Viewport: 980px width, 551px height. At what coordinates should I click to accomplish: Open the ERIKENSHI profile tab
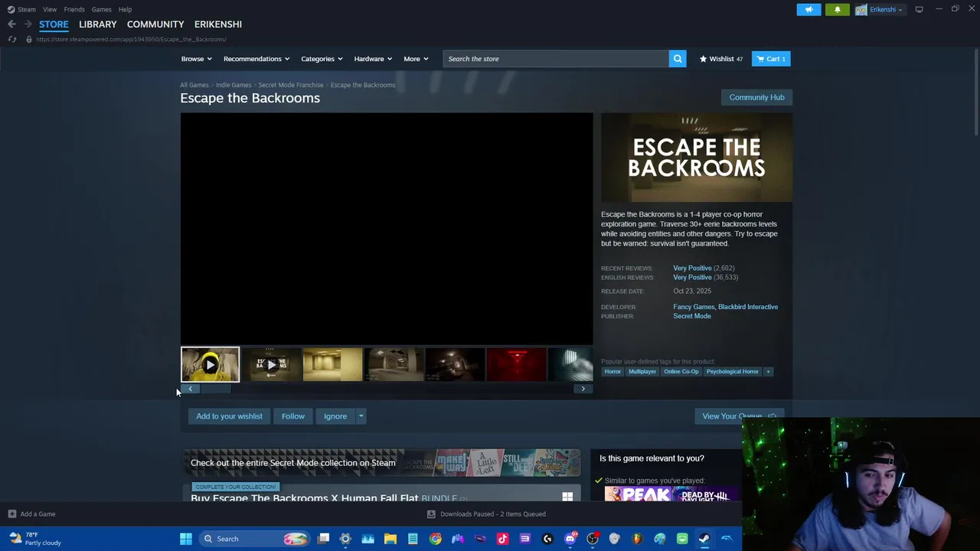[218, 24]
